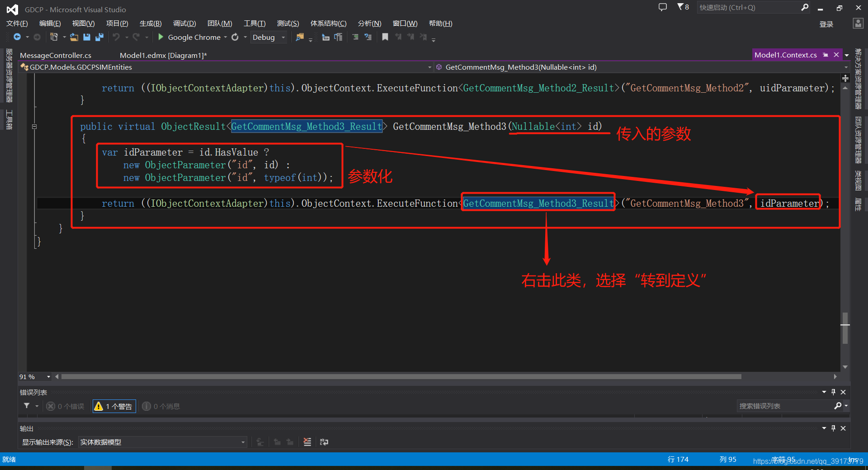Click the Save floppy disk icon

pyautogui.click(x=87, y=37)
